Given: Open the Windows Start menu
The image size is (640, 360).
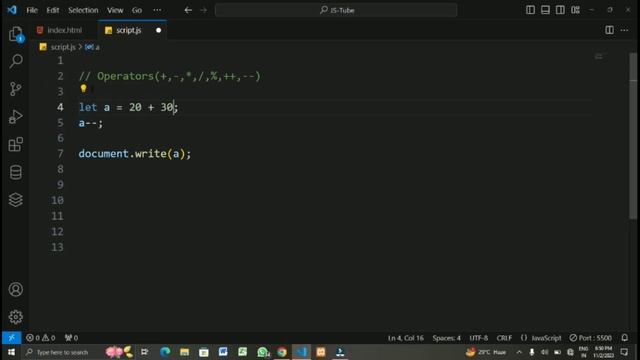Looking at the screenshot, I should point(11,352).
